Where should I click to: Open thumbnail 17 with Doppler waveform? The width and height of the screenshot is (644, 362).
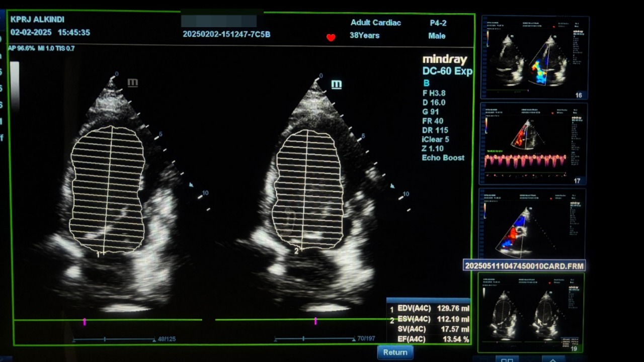(532, 144)
